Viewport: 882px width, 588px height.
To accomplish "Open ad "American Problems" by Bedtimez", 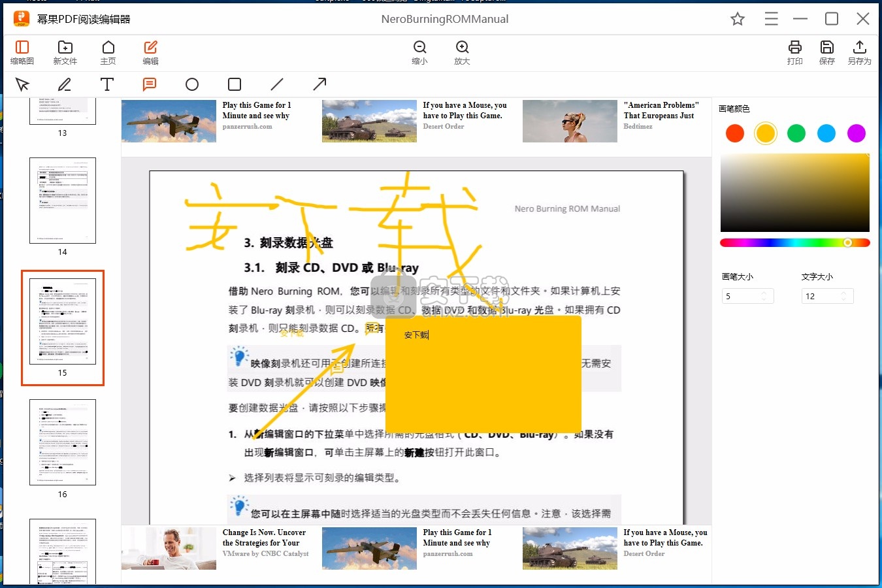I will [x=613, y=121].
